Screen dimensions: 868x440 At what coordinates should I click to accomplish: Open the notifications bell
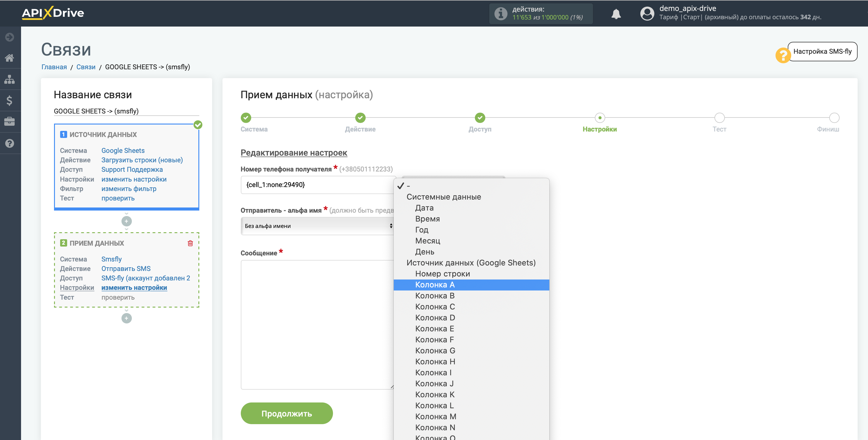616,14
